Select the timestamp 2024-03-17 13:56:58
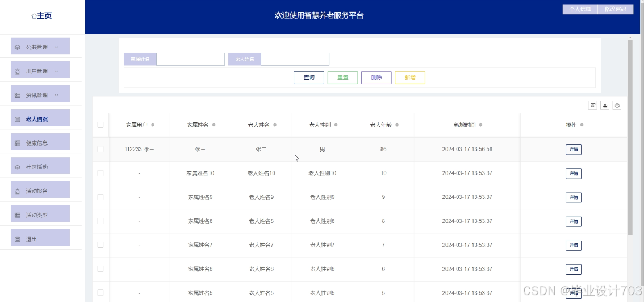 tap(467, 150)
